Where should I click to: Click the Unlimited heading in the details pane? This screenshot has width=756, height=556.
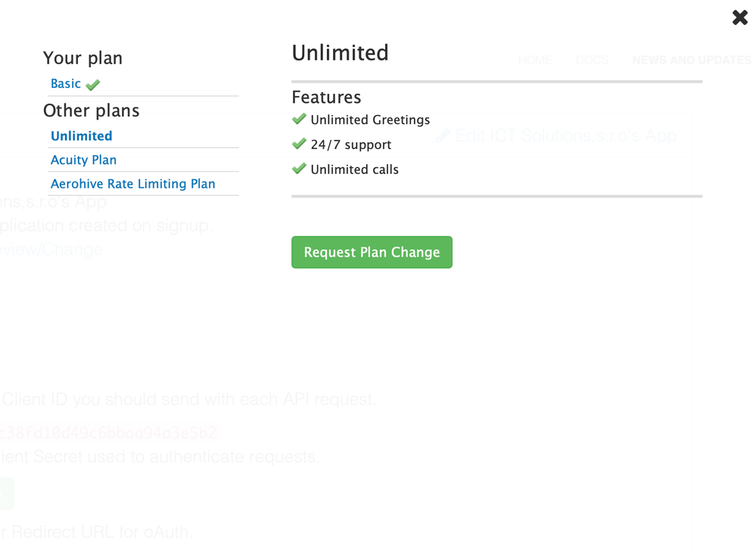pos(340,53)
